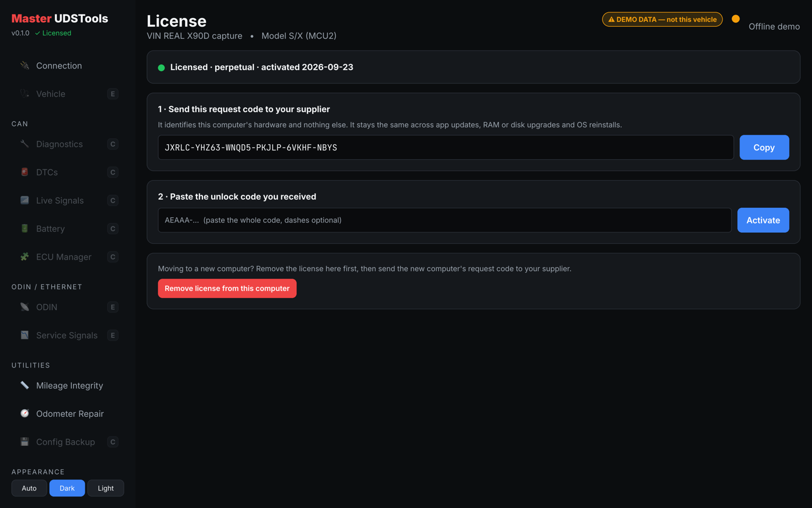Click the Paste the unlock code heading
Screen dimensions: 812x508
coord(237,197)
